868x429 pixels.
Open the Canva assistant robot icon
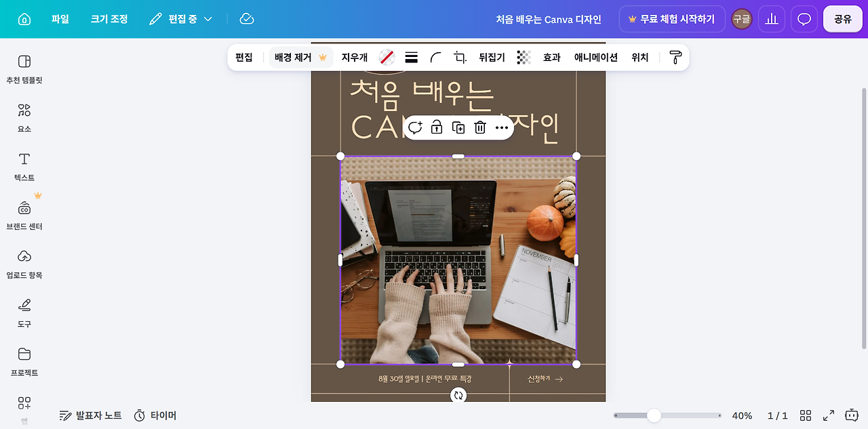pos(852,415)
